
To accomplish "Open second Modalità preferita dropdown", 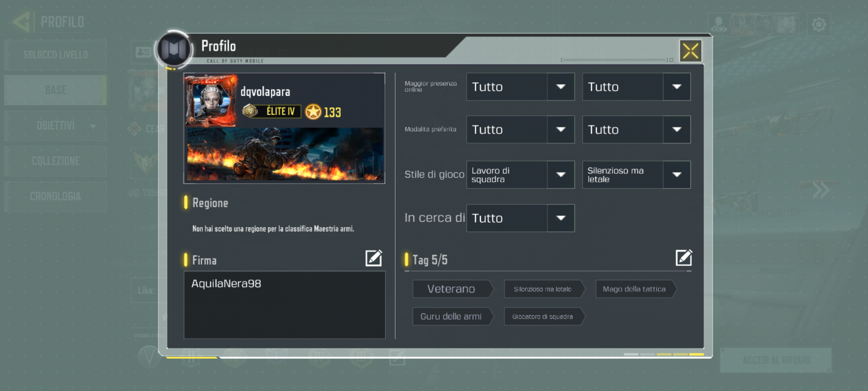I will pyautogui.click(x=636, y=130).
